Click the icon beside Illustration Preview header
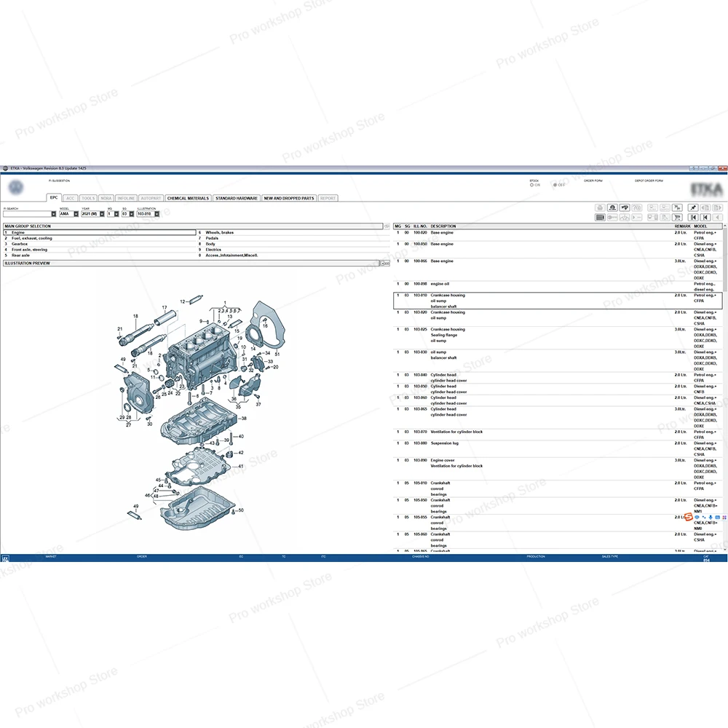The width and height of the screenshot is (728, 728). (x=386, y=264)
